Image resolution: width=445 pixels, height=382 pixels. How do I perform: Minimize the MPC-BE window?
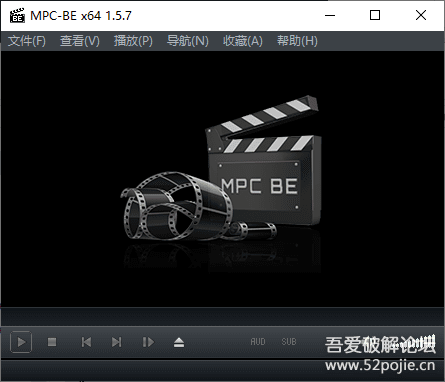330,15
